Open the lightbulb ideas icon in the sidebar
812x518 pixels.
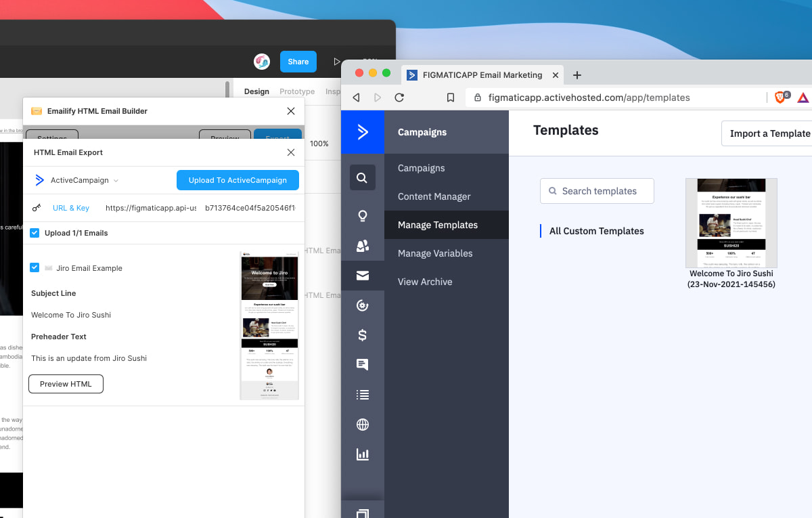(x=363, y=217)
